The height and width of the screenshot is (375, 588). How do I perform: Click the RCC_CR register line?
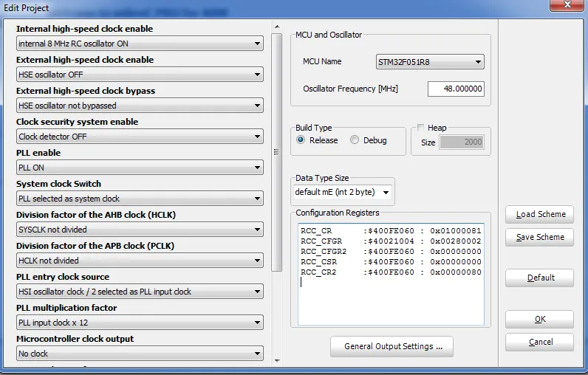(391, 231)
